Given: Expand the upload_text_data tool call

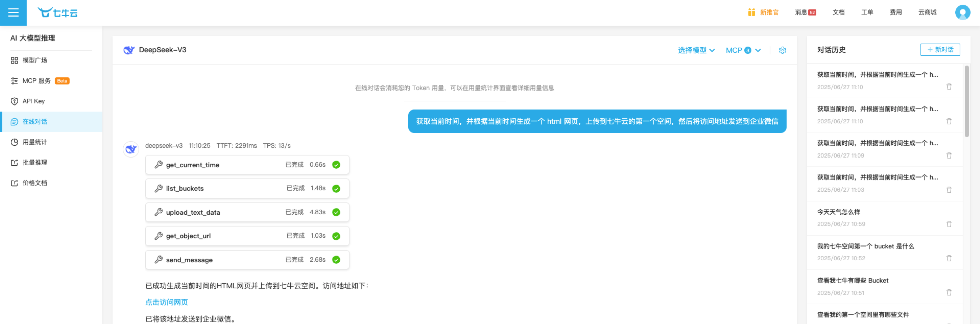Looking at the screenshot, I should [x=247, y=212].
